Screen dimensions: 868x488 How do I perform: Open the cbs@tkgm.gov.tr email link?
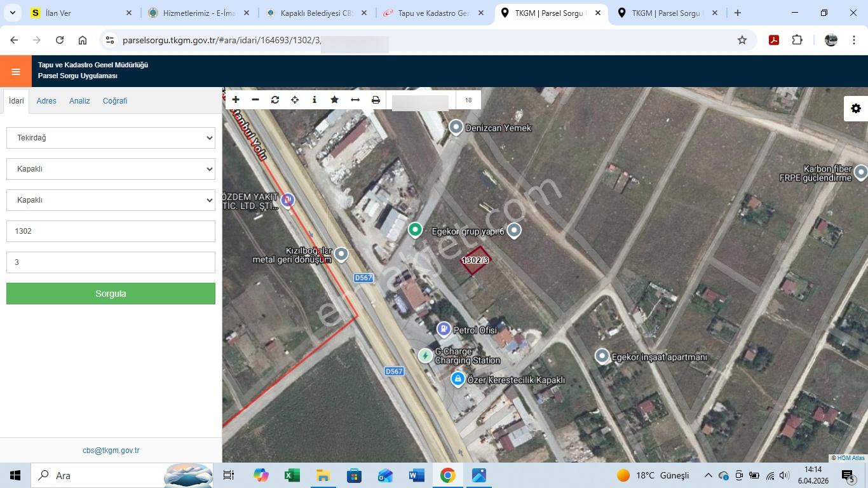tap(111, 451)
